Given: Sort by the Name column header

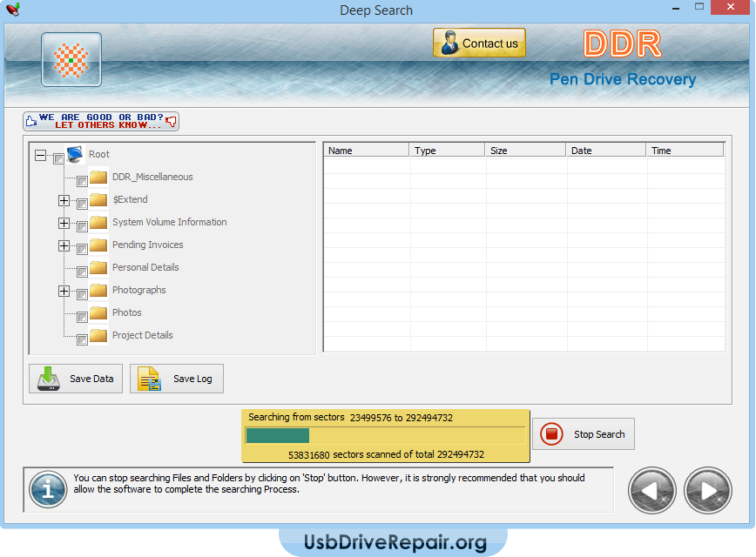Looking at the screenshot, I should pos(367,151).
